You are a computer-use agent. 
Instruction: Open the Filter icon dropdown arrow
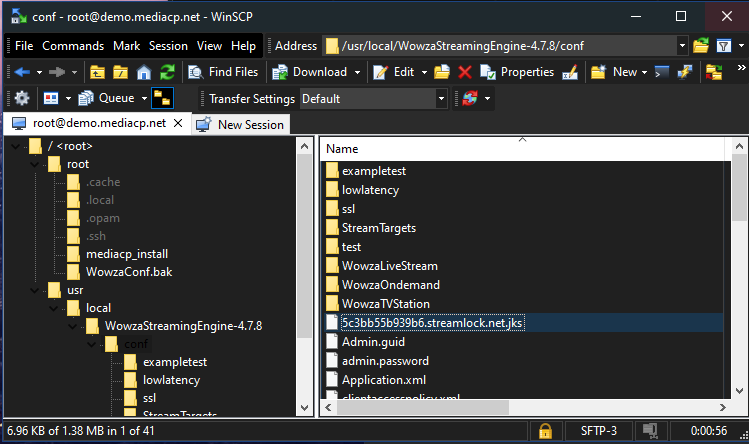click(x=741, y=46)
